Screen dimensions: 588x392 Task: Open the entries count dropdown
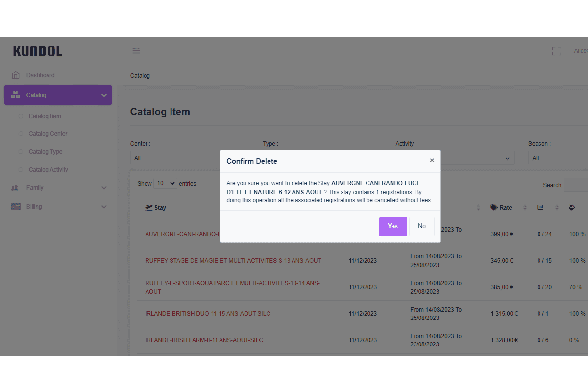pyautogui.click(x=165, y=184)
